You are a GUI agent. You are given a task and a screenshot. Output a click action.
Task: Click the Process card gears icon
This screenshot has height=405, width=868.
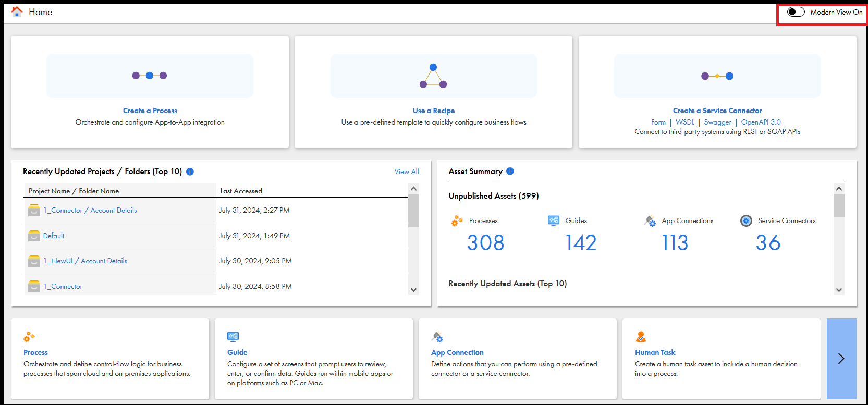(29, 337)
